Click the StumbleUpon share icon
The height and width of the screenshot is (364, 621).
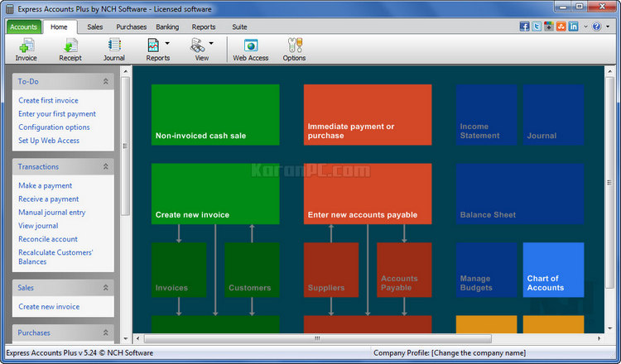561,26
